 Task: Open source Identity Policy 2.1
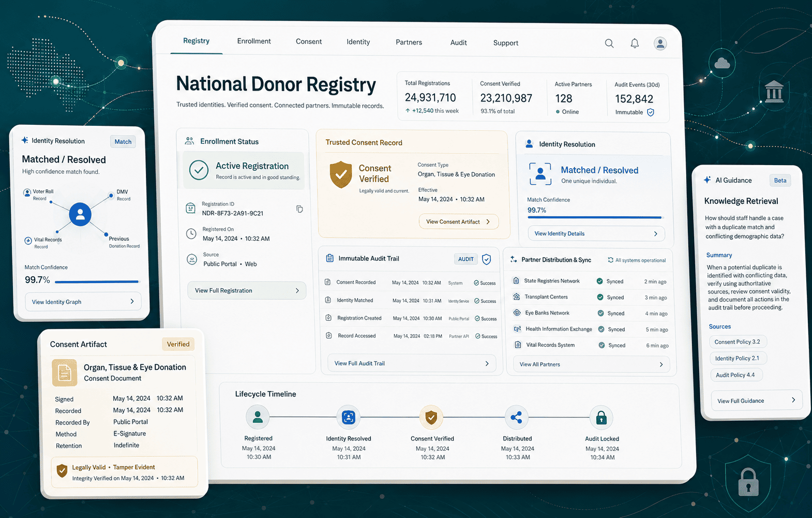coord(737,358)
